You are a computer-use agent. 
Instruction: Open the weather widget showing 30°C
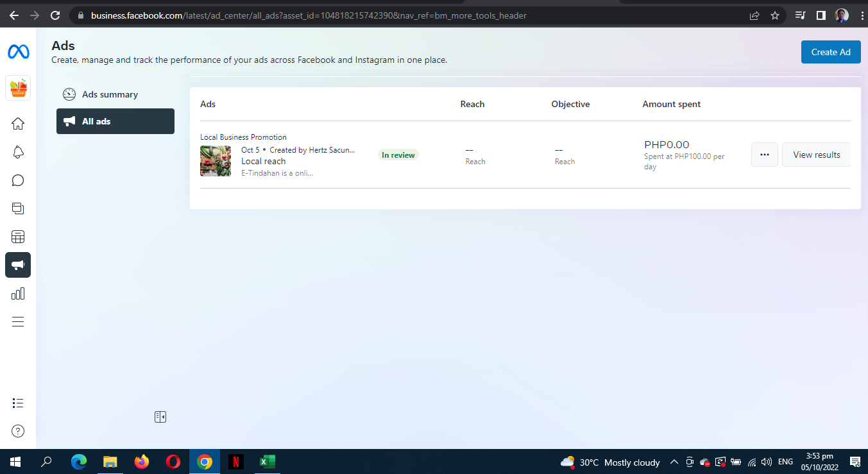point(610,462)
